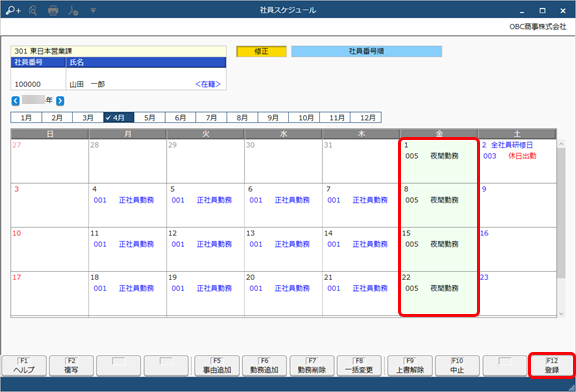Click the 日 weekday column header
576x392 pixels.
[50, 134]
